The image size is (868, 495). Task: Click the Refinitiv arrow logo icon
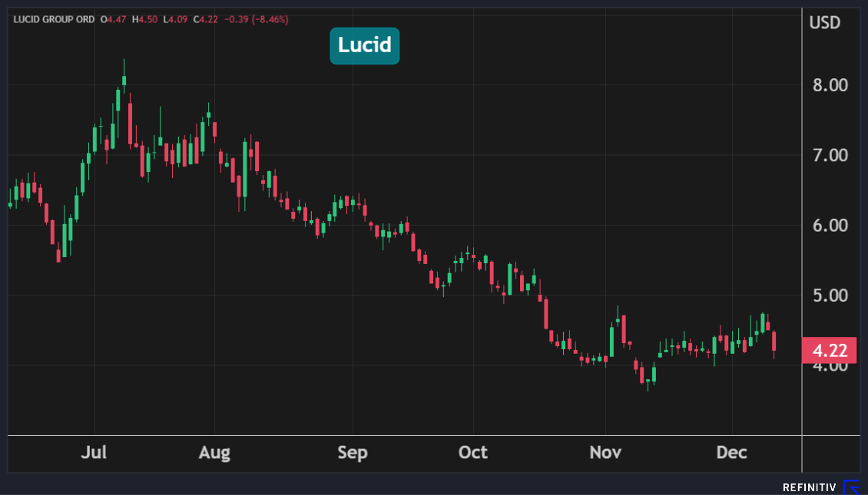[851, 487]
